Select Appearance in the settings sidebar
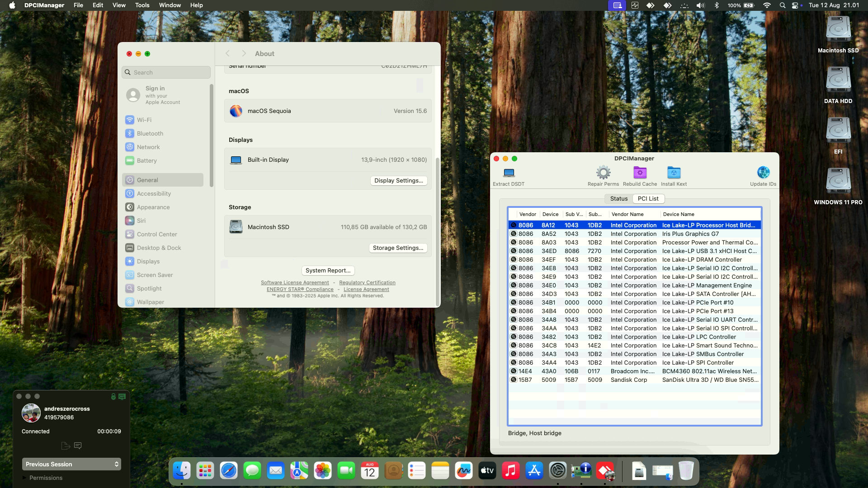The image size is (868, 488). [x=153, y=207]
